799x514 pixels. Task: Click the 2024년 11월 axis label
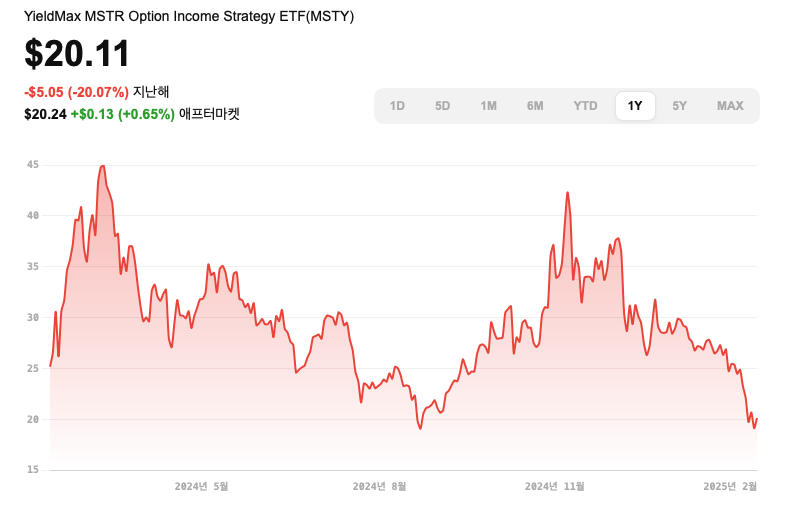coord(554,486)
